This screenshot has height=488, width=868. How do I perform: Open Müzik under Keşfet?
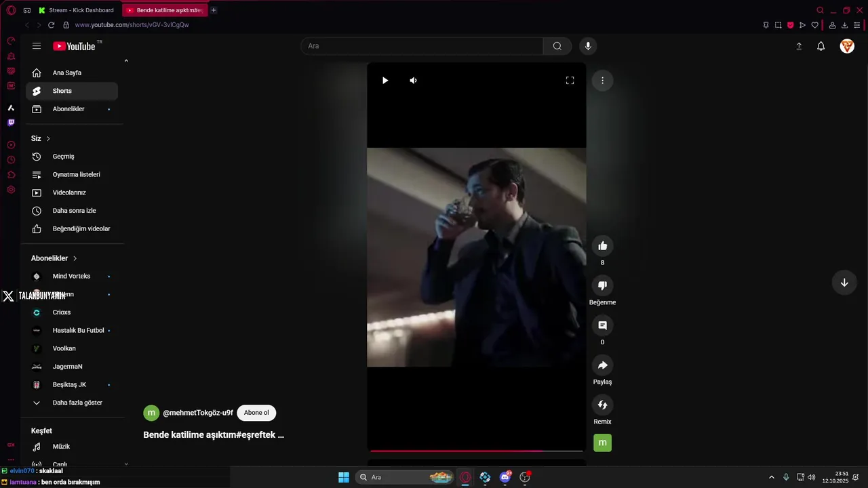click(72, 447)
